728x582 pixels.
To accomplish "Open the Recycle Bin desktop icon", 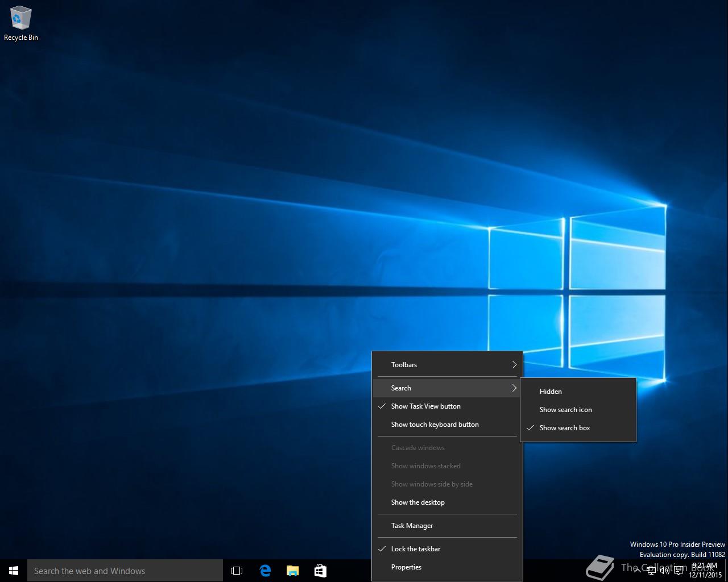I will [x=21, y=24].
